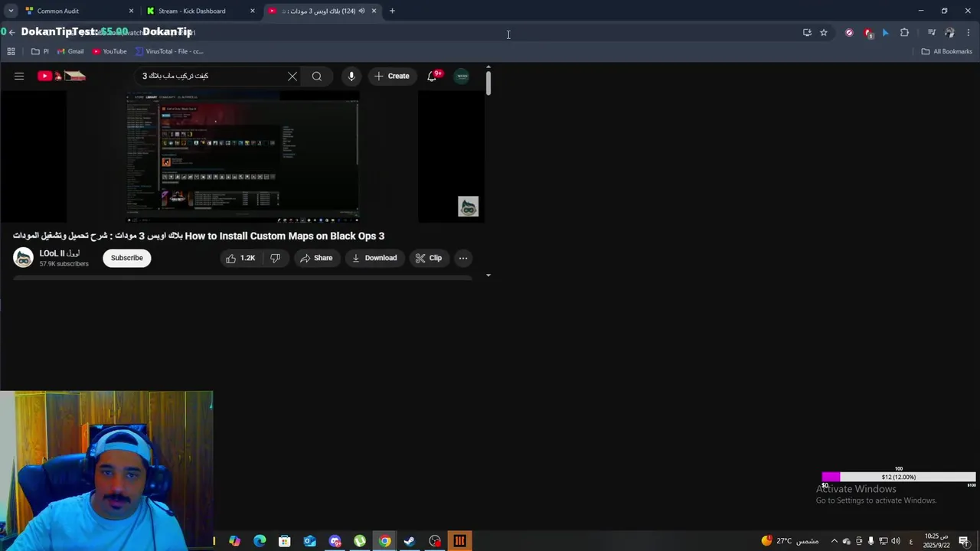
Task: Start voice search with the microphone
Action: pyautogui.click(x=351, y=76)
